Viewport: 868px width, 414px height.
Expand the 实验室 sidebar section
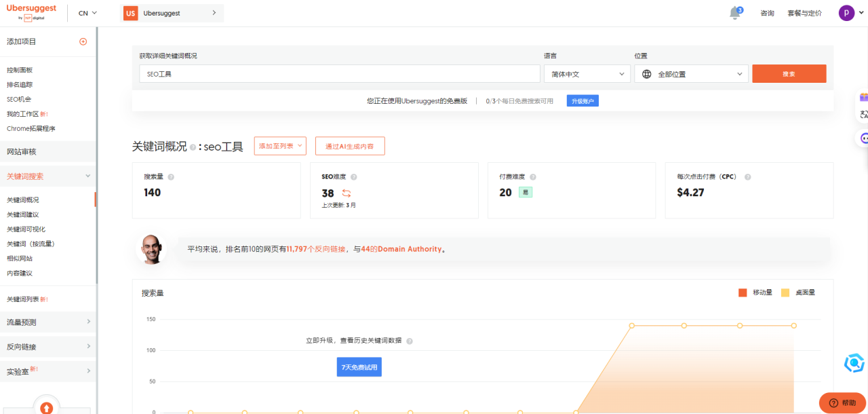[88, 371]
